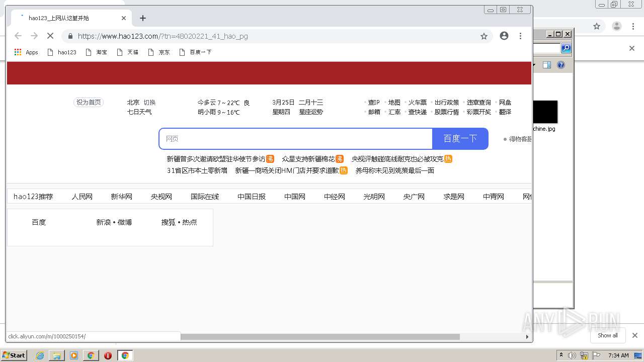
Task: Open 查快递 link
Action: pos(418,112)
